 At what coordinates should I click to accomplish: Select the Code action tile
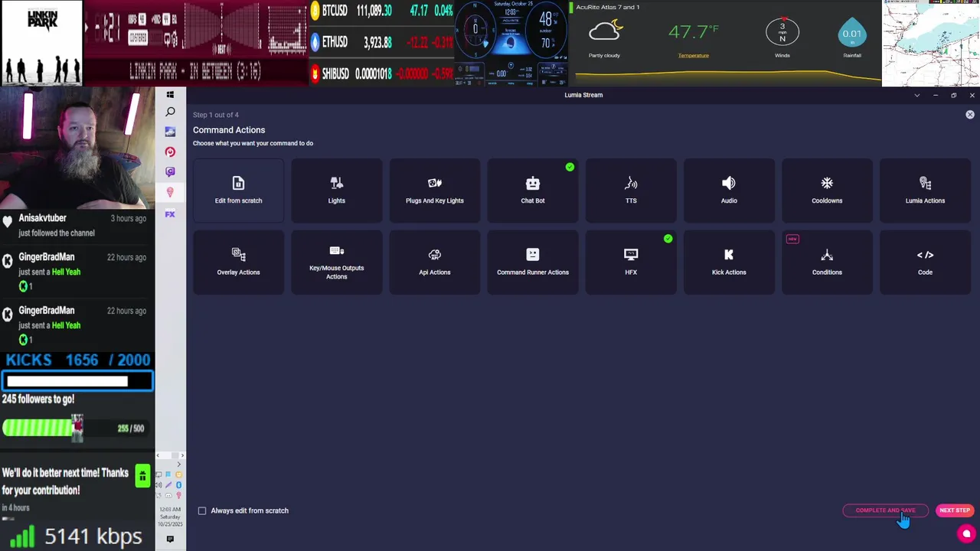925,262
